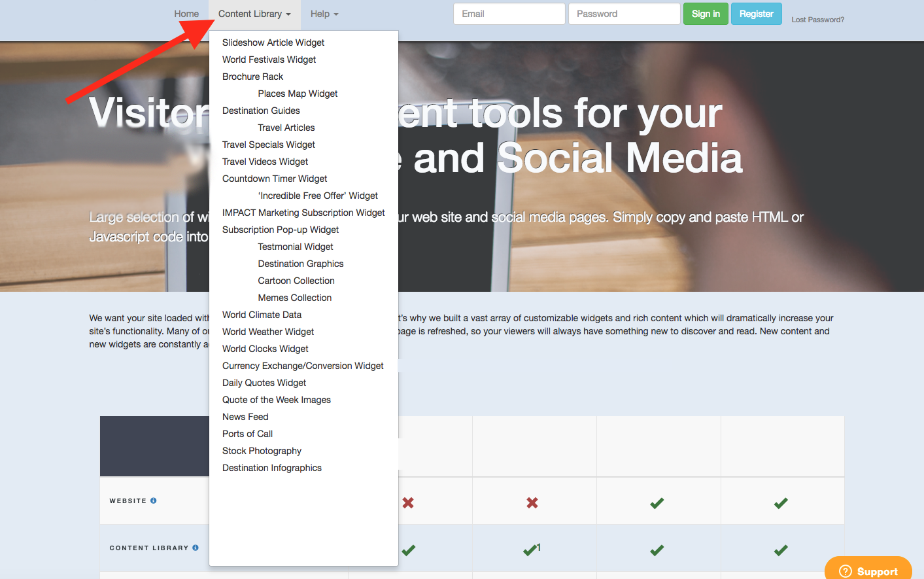Select World Climate Data
This screenshot has height=579, width=924.
(262, 315)
